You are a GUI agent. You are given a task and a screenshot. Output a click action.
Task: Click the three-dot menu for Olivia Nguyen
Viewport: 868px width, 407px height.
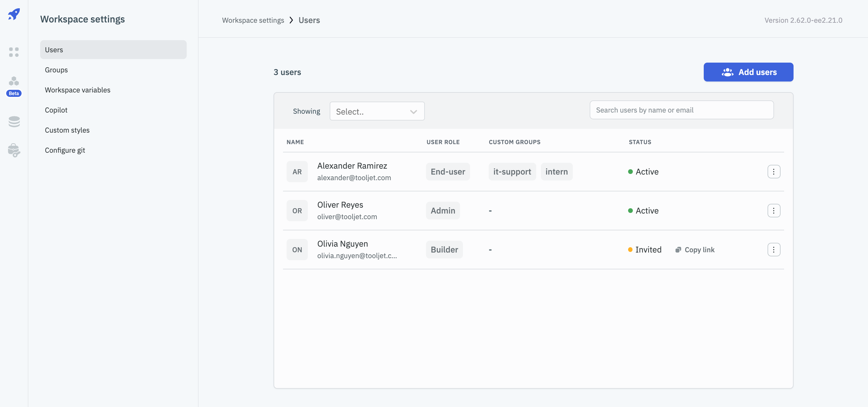coord(773,249)
